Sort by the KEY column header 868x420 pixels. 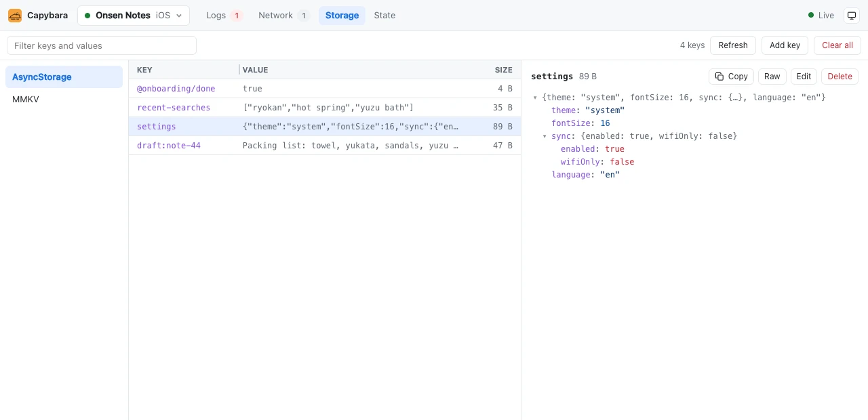pos(144,70)
